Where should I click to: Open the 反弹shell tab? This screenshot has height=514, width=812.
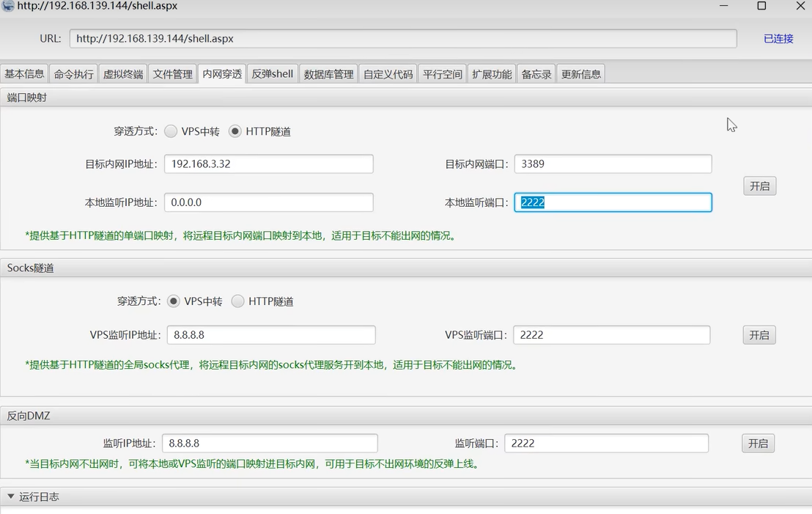click(273, 73)
